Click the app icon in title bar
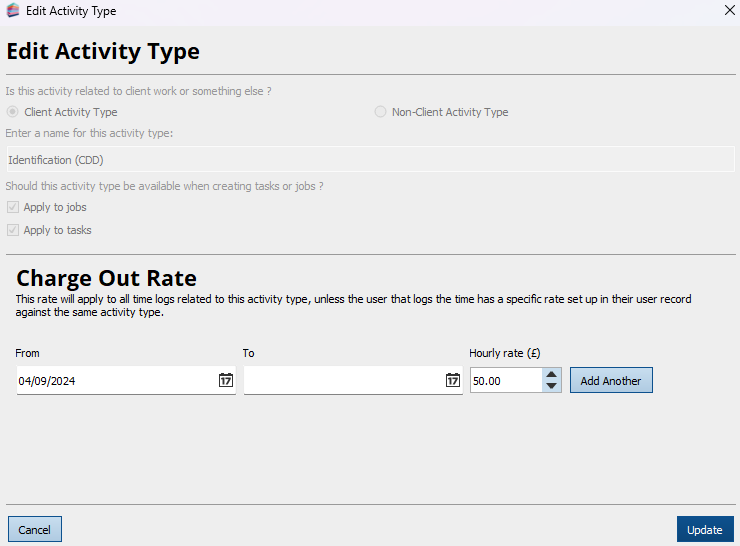This screenshot has width=740, height=546. (13, 11)
